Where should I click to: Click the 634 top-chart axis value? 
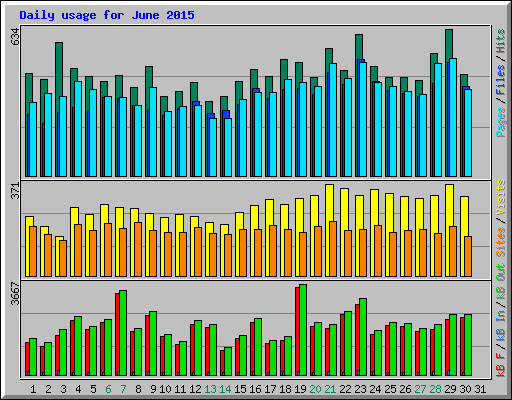tap(16, 37)
